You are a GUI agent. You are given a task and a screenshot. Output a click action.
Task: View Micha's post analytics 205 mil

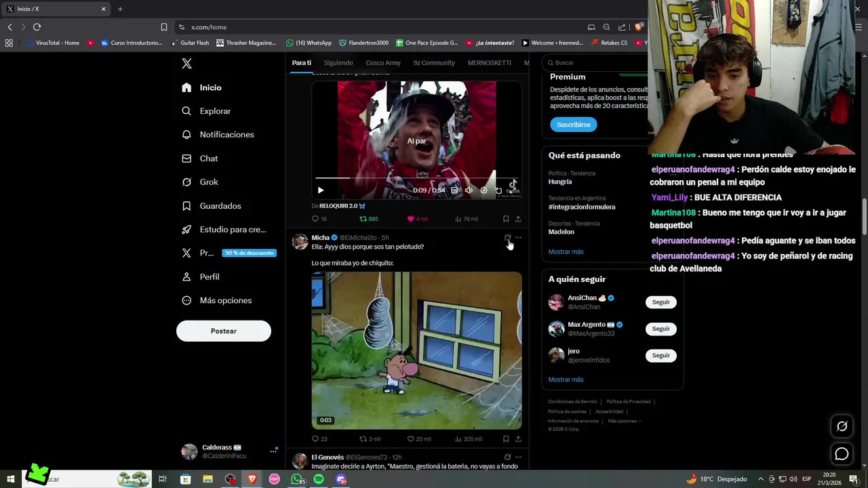(468, 439)
